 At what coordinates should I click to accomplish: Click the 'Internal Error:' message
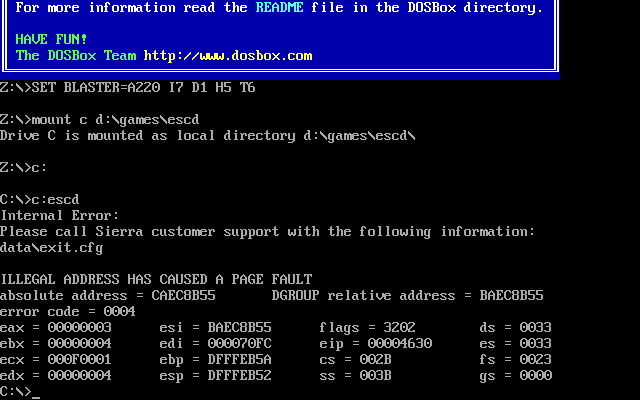[60, 216]
